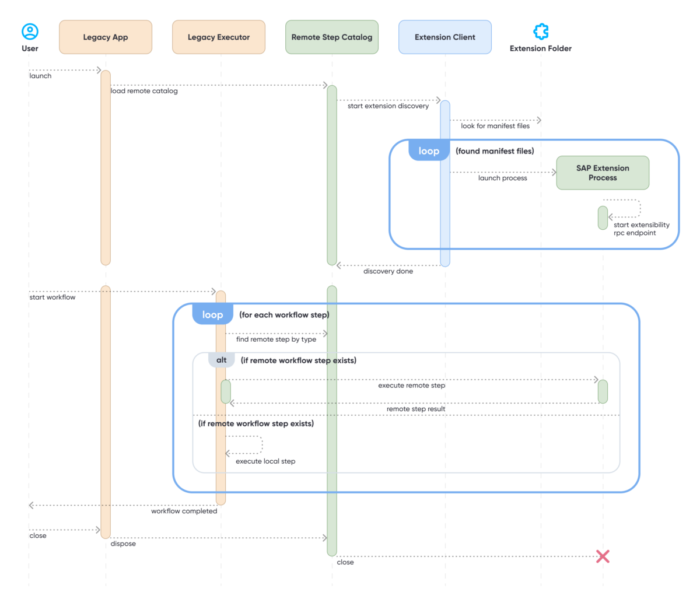Viewport: 700px width, 606px height.
Task: Select the Remote Step Catalog lifeline bar
Action: coord(332,175)
